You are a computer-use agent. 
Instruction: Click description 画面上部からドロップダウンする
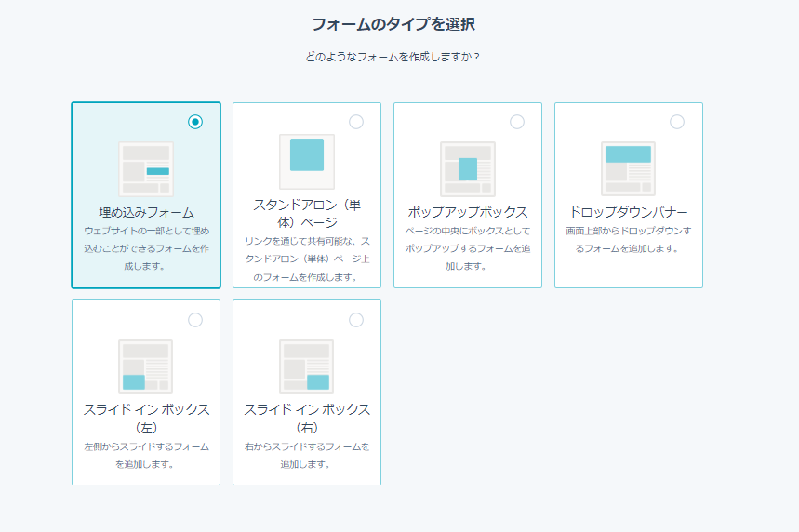628,240
